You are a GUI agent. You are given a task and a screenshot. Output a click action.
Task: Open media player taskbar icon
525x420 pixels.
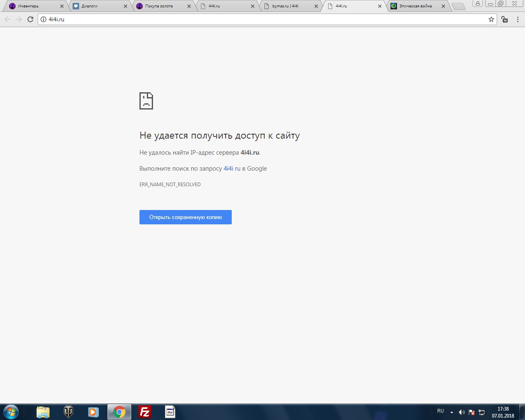coord(94,412)
